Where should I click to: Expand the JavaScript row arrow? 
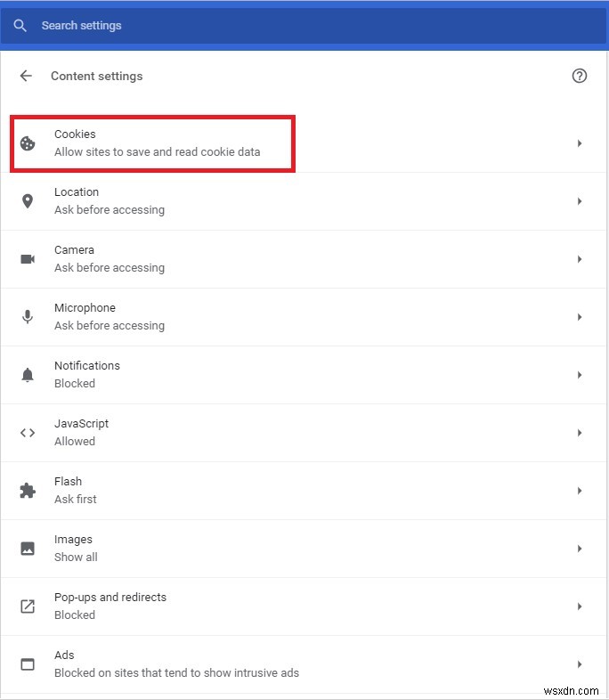click(x=579, y=433)
